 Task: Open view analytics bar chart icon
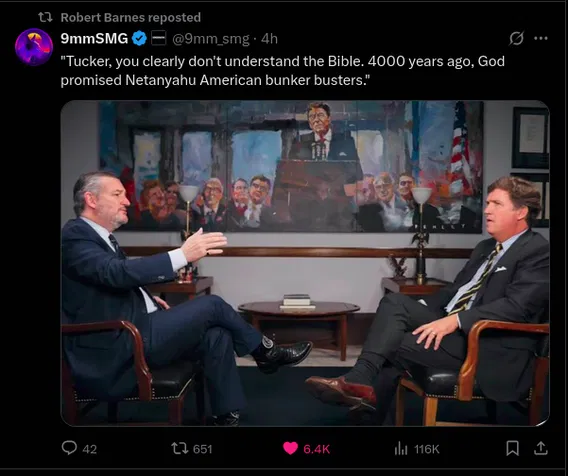coord(401,449)
